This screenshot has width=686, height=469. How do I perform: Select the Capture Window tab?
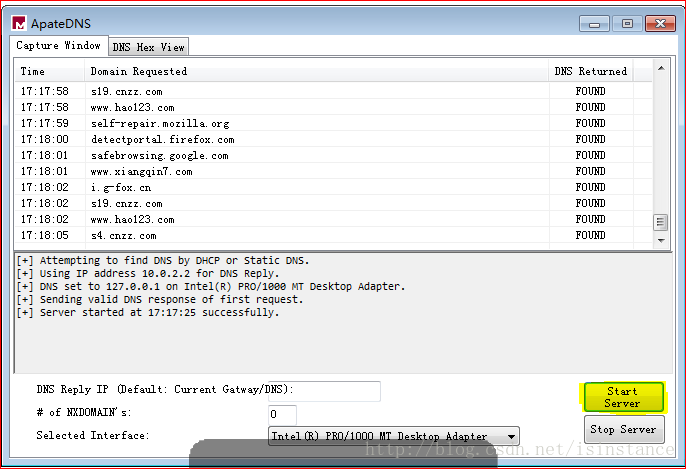59,46
